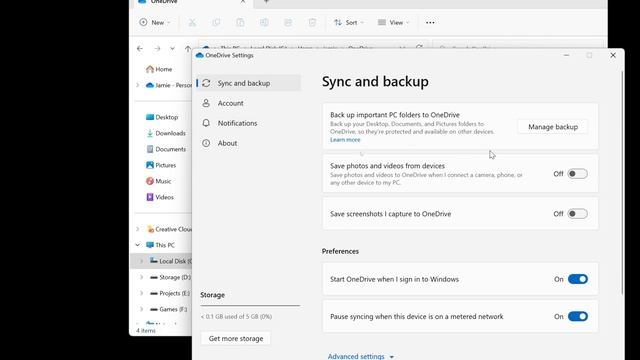Click Get more storage button
This screenshot has width=640, height=360.
click(236, 338)
